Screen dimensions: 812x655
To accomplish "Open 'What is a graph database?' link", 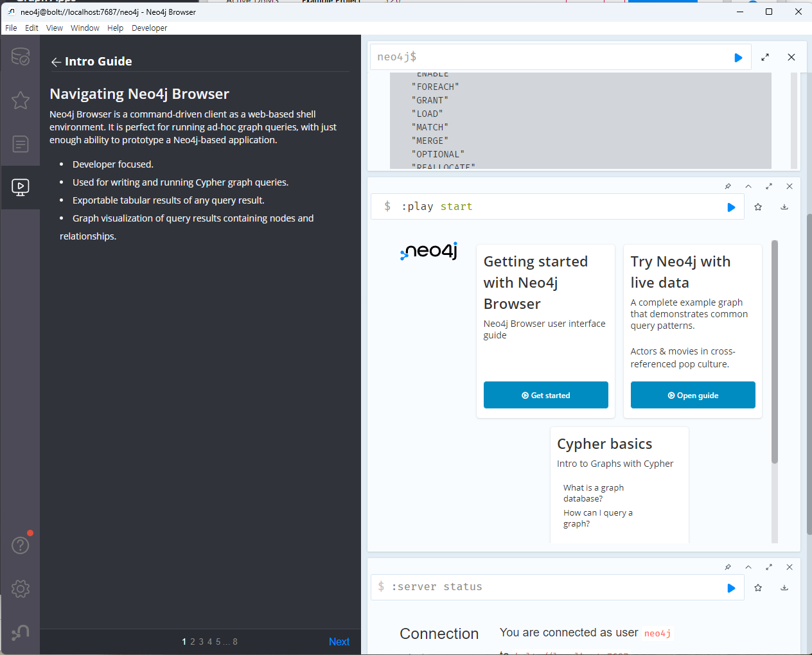I will tap(594, 493).
